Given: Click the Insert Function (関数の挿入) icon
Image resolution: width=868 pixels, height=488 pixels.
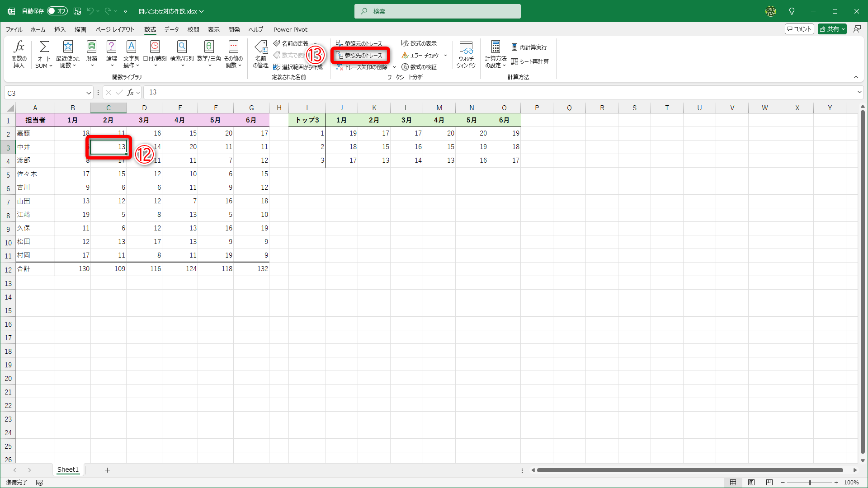Looking at the screenshot, I should pos(19,47).
